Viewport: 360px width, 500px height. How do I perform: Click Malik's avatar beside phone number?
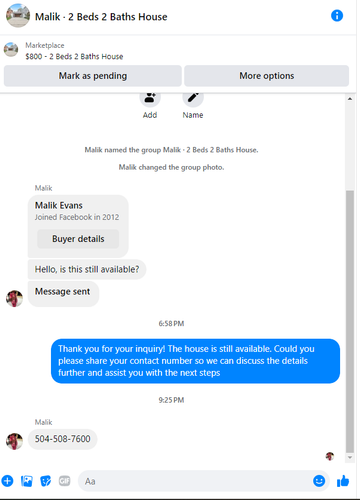[x=14, y=441]
